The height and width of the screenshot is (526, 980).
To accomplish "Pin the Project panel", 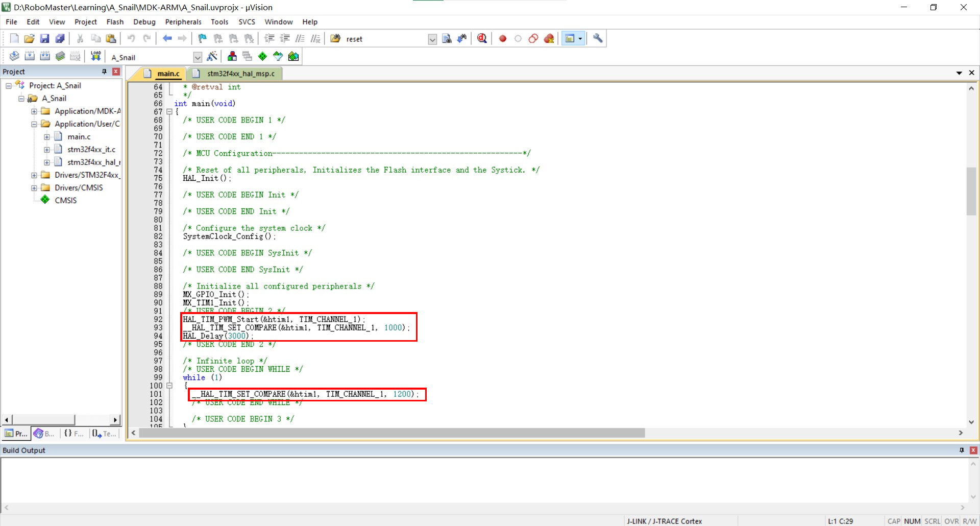I will [104, 71].
